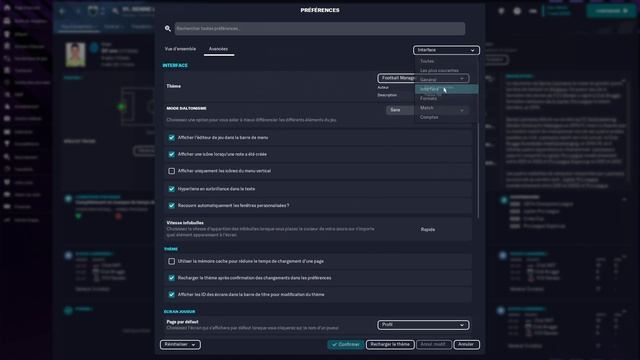The height and width of the screenshot is (360, 640).
Task: Toggle Hyperliens en surbrillance dans le texte
Action: coord(171,189)
